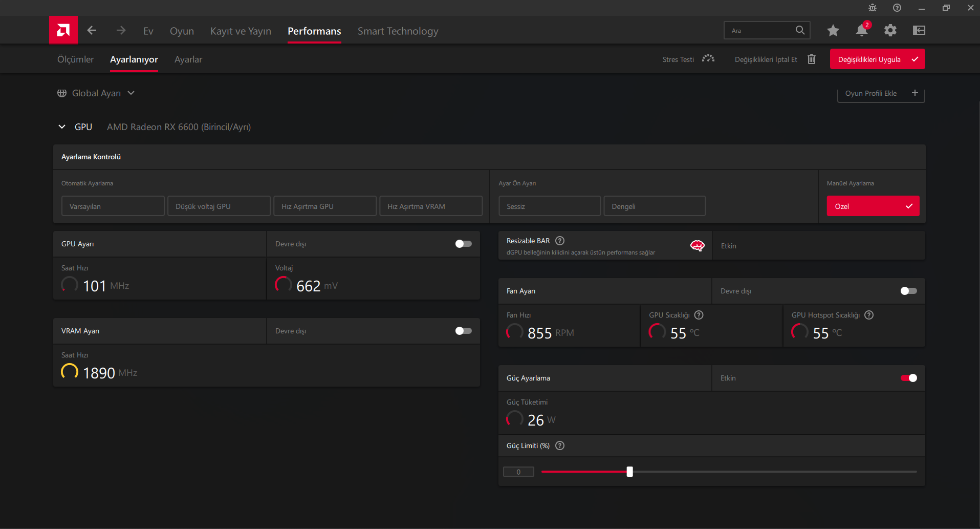Viewport: 980px width, 529px height.
Task: Open the Kayıt ve Yayın tab
Action: (241, 31)
